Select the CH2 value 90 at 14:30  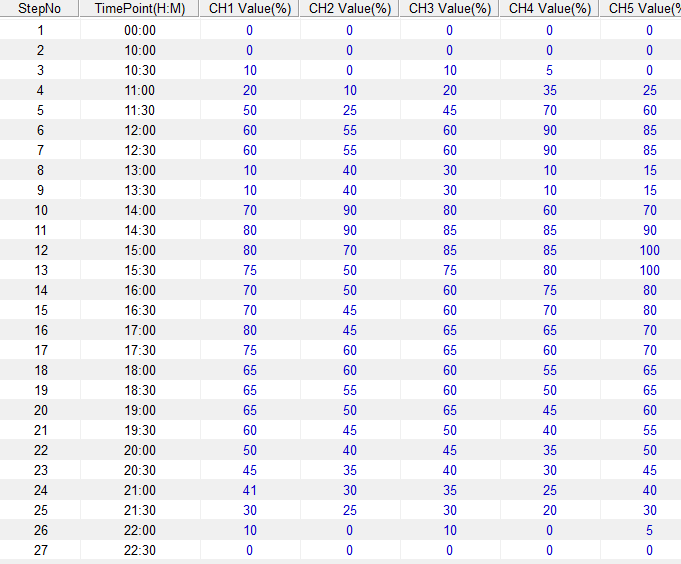tap(349, 230)
